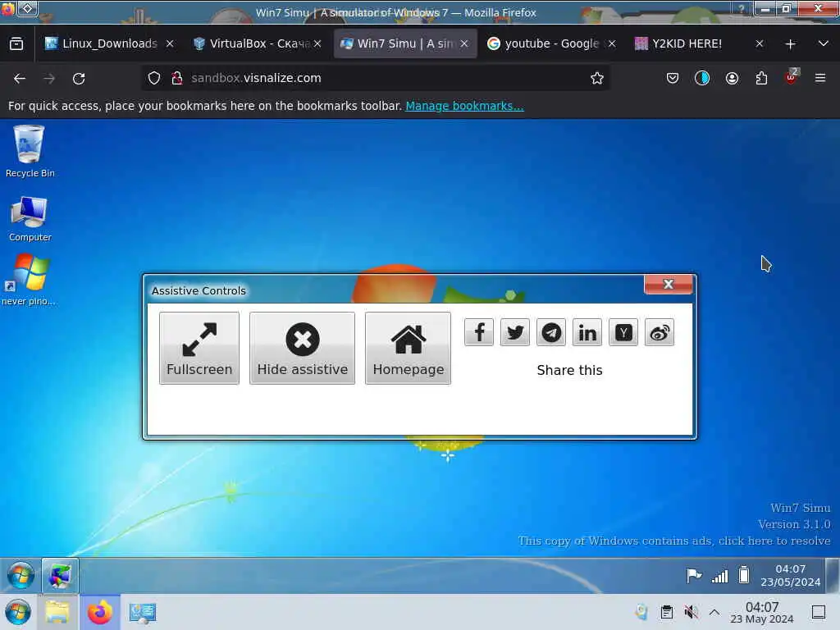Viewport: 840px width, 630px height.
Task: Bookmark this page with the star
Action: (x=597, y=78)
